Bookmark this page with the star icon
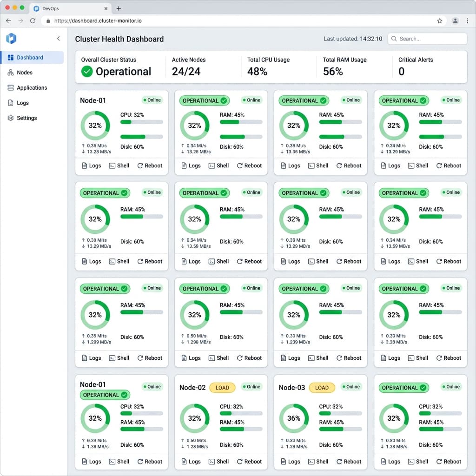This screenshot has height=476, width=476. point(440,20)
